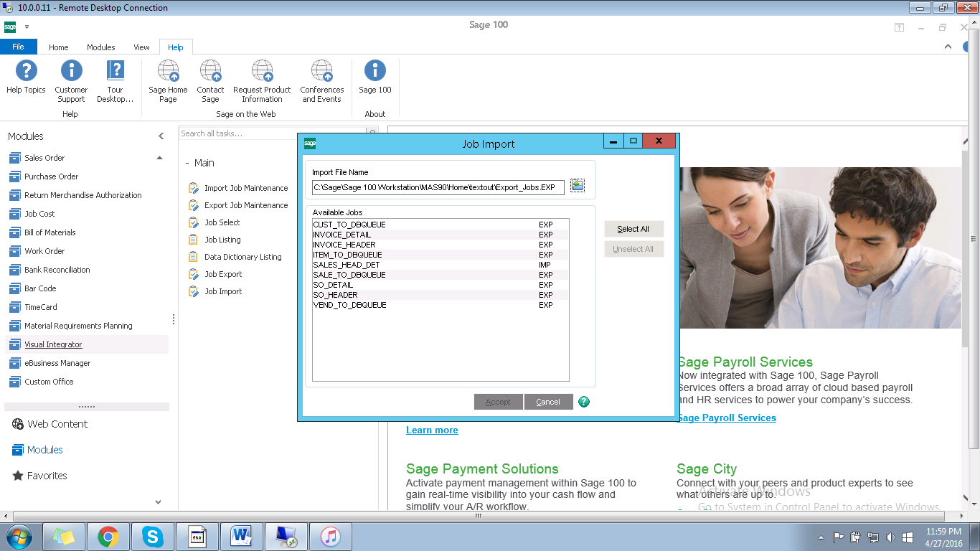Click the Conferences and Events icon
Image resolution: width=980 pixels, height=551 pixels.
coord(321,71)
